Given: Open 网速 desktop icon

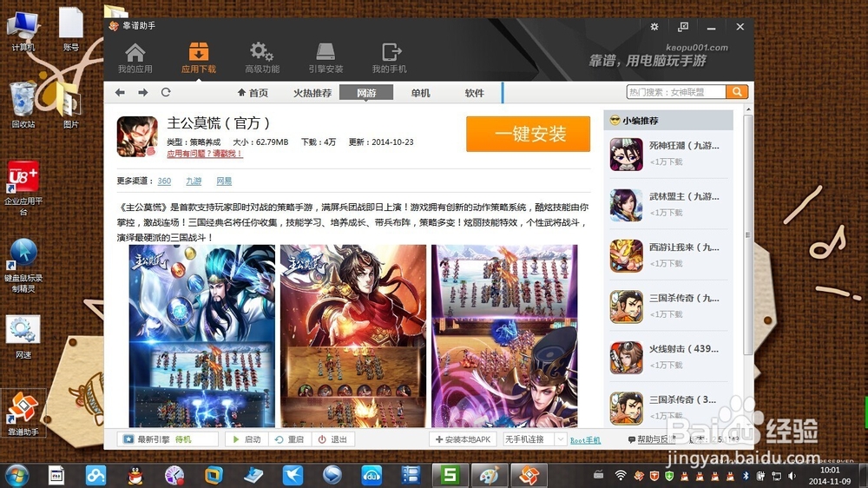Looking at the screenshot, I should pyautogui.click(x=23, y=337).
